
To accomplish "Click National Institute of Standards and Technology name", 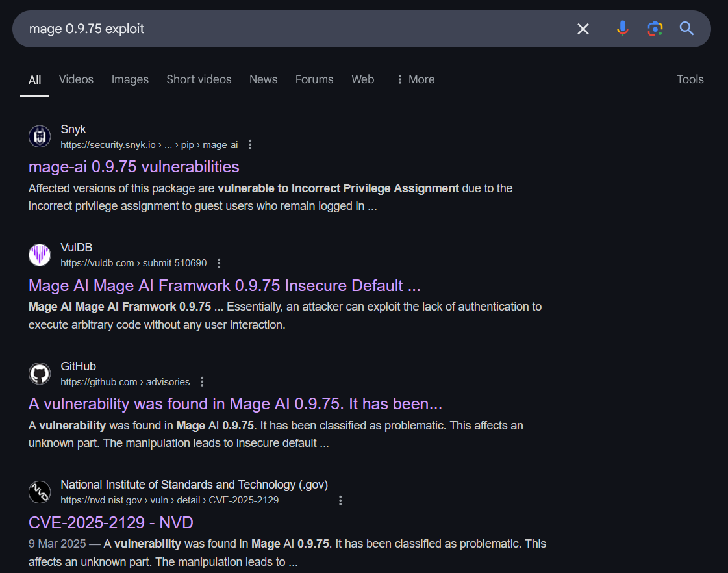I will pyautogui.click(x=194, y=485).
